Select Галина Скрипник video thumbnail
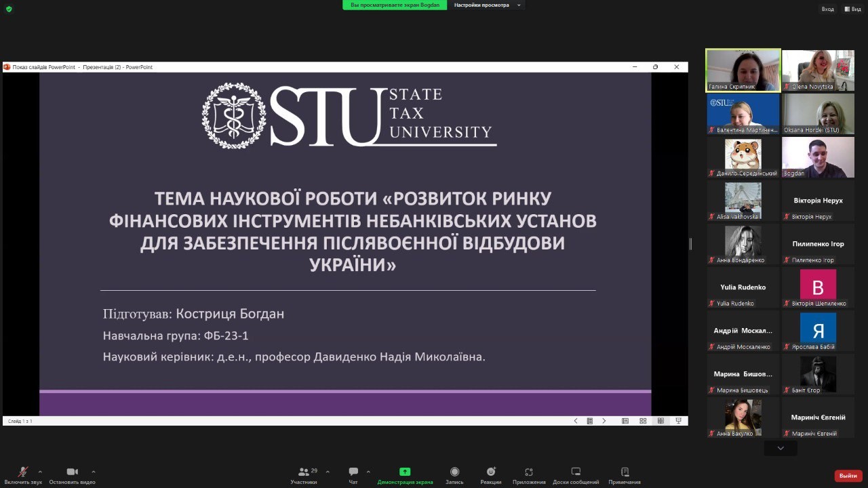The image size is (868, 488). (x=743, y=70)
